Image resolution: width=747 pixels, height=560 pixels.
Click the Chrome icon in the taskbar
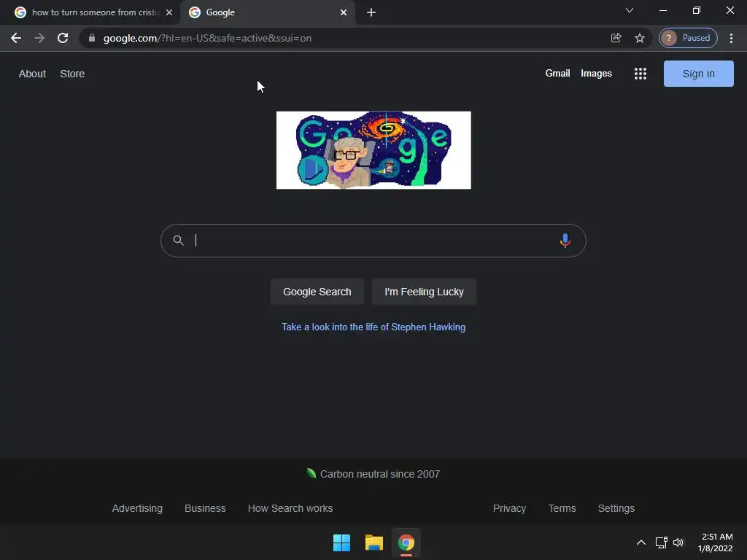[x=406, y=542]
